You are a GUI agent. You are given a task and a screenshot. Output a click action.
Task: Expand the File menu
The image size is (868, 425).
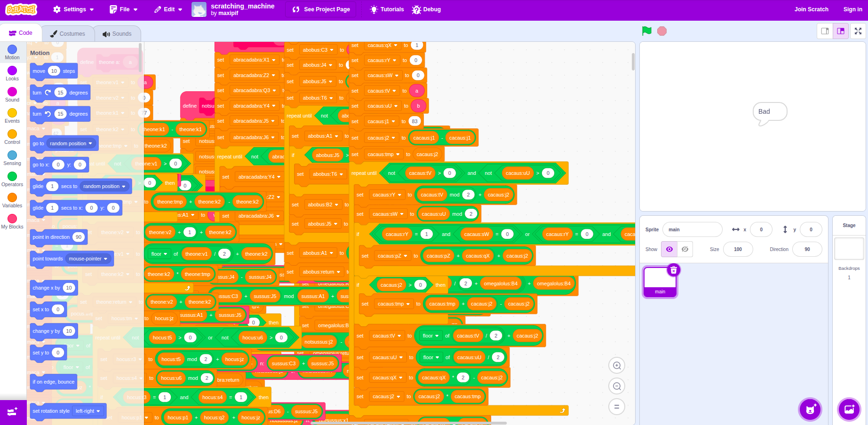124,9
